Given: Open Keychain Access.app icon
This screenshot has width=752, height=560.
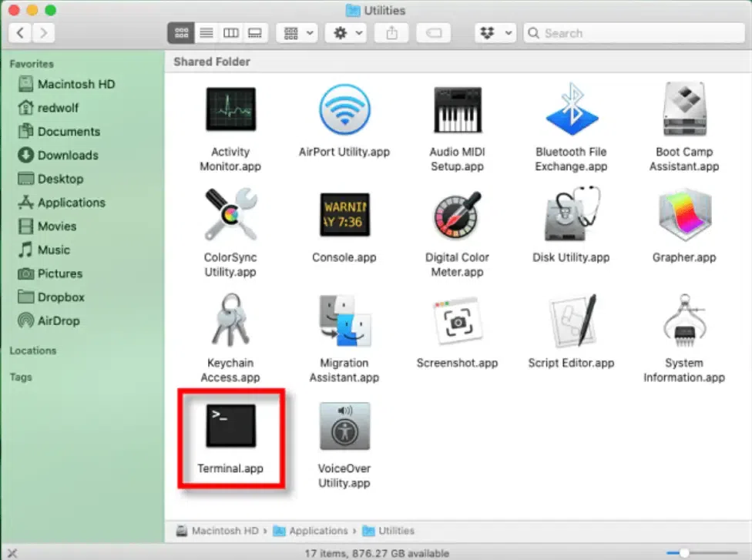Looking at the screenshot, I should (230, 320).
